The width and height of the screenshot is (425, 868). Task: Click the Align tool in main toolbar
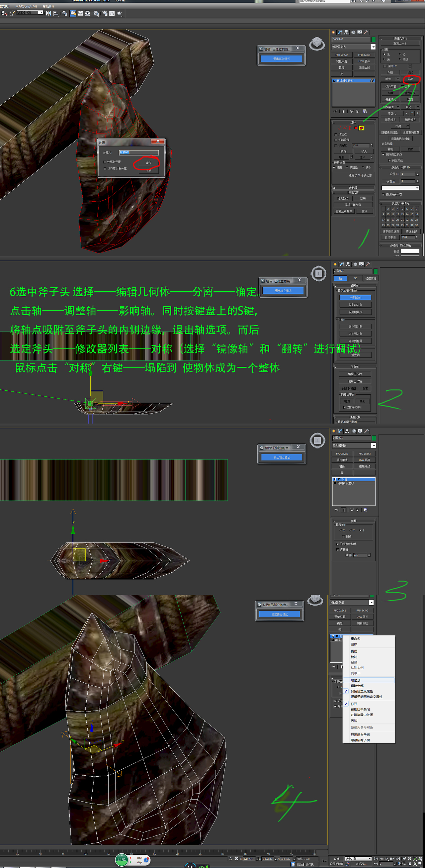(56, 13)
